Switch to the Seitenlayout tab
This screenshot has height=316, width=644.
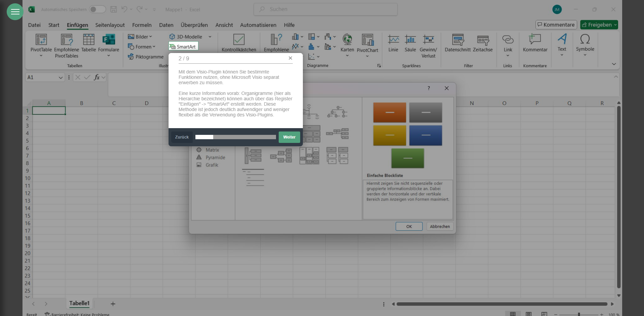[110, 25]
